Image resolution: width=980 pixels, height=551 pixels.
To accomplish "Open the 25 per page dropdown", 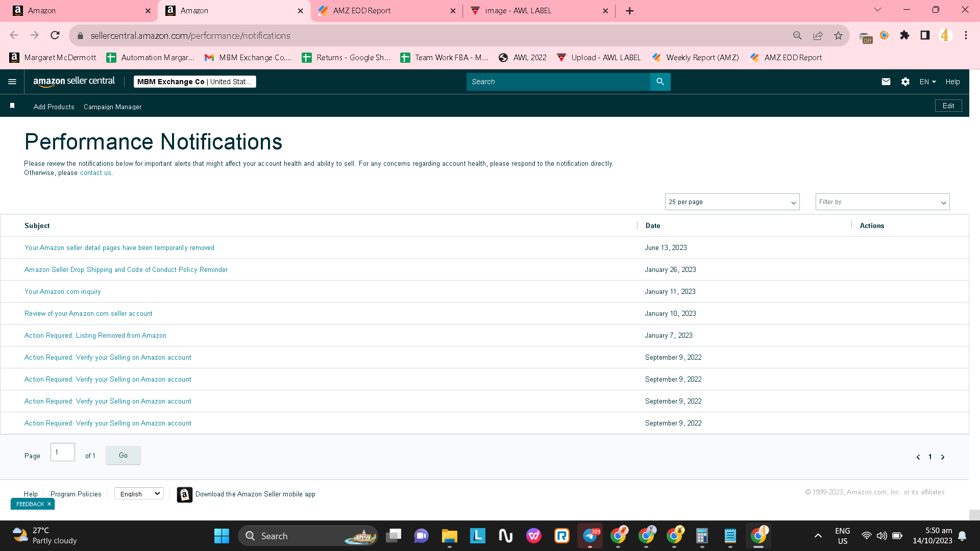I will pyautogui.click(x=732, y=202).
